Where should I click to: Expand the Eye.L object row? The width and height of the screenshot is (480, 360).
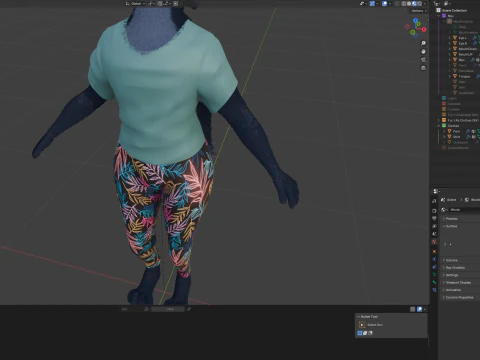coord(449,38)
